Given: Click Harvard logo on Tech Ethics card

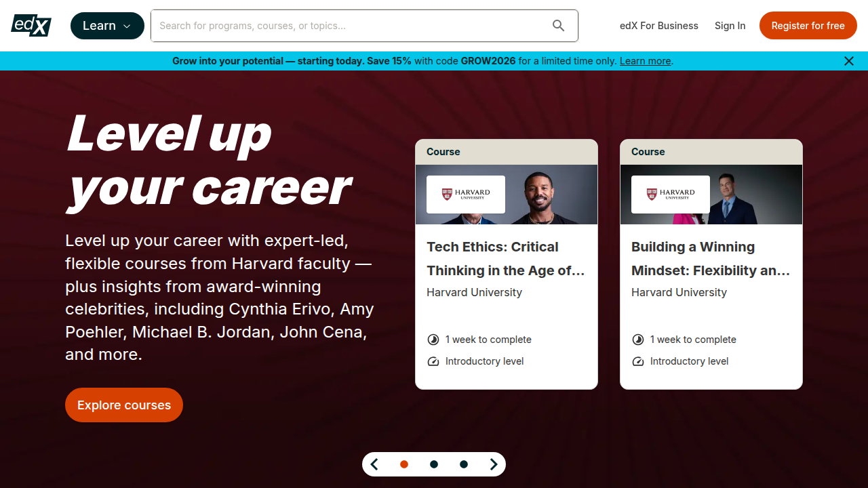Looking at the screenshot, I should tap(466, 195).
